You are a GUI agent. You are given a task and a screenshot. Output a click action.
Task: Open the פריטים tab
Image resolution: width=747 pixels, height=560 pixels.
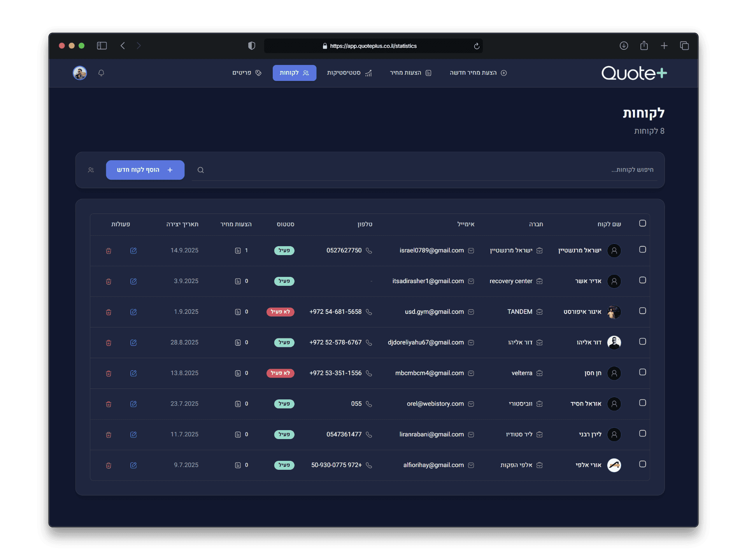[x=247, y=73]
